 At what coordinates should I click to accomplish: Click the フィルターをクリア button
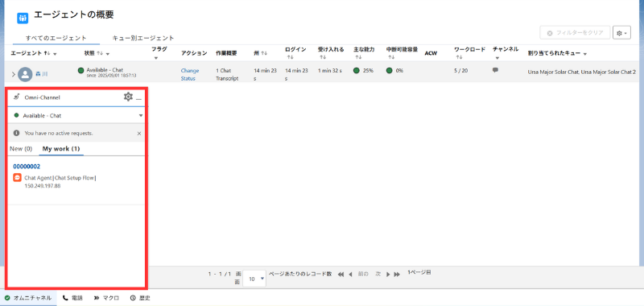575,32
